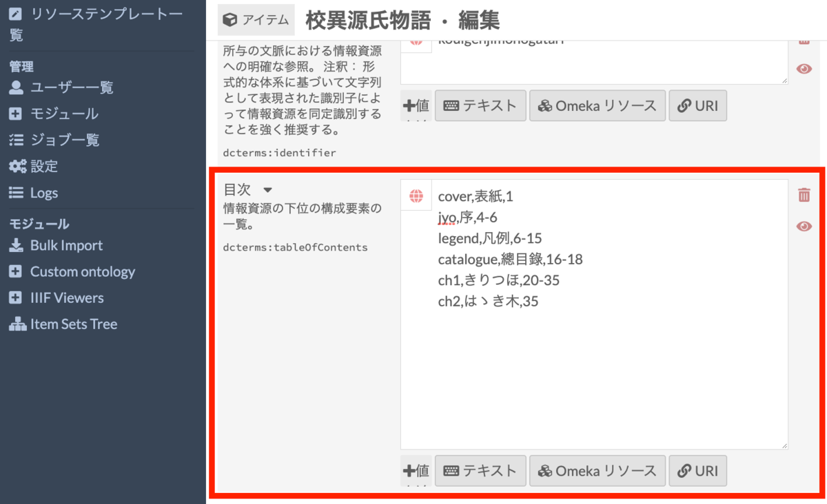Click the 目次 property label
This screenshot has height=504, width=827.
tap(237, 189)
